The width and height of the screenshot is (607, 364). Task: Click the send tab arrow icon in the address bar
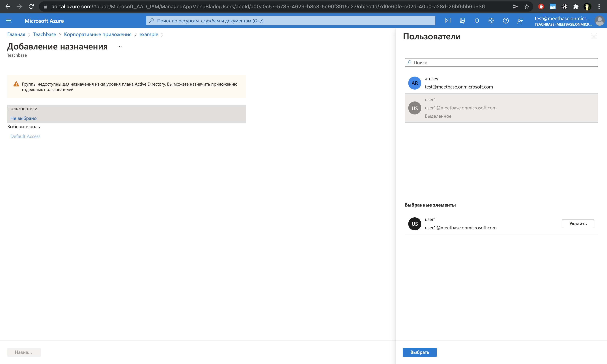coord(515,6)
